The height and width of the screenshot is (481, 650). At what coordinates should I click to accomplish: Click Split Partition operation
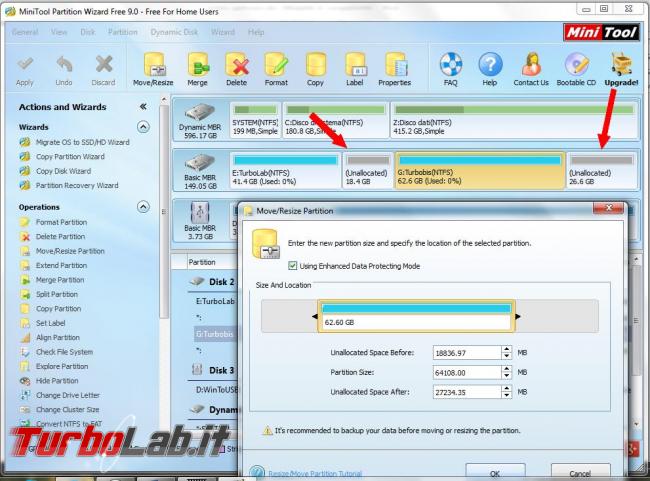[57, 294]
